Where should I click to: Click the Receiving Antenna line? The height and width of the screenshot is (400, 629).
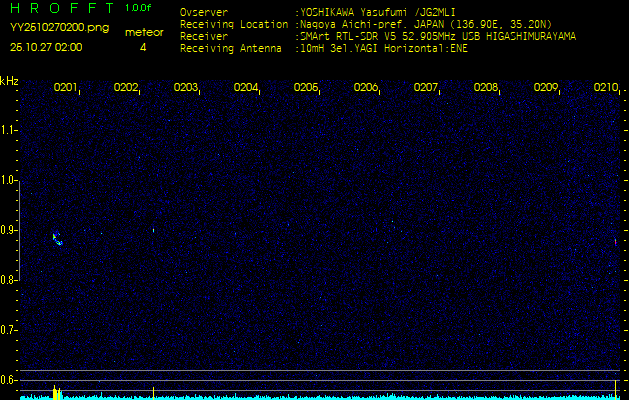(324, 49)
